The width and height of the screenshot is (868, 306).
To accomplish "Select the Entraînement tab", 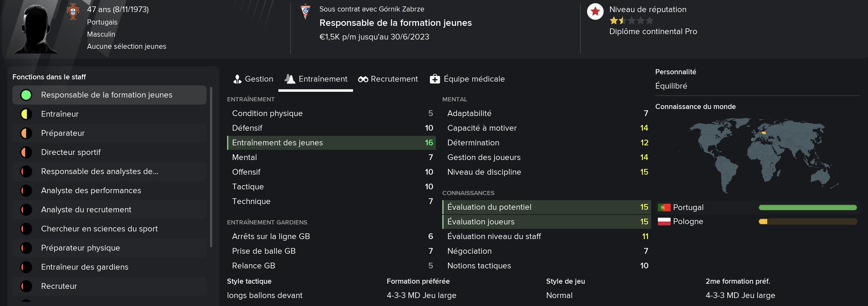I will coord(316,79).
